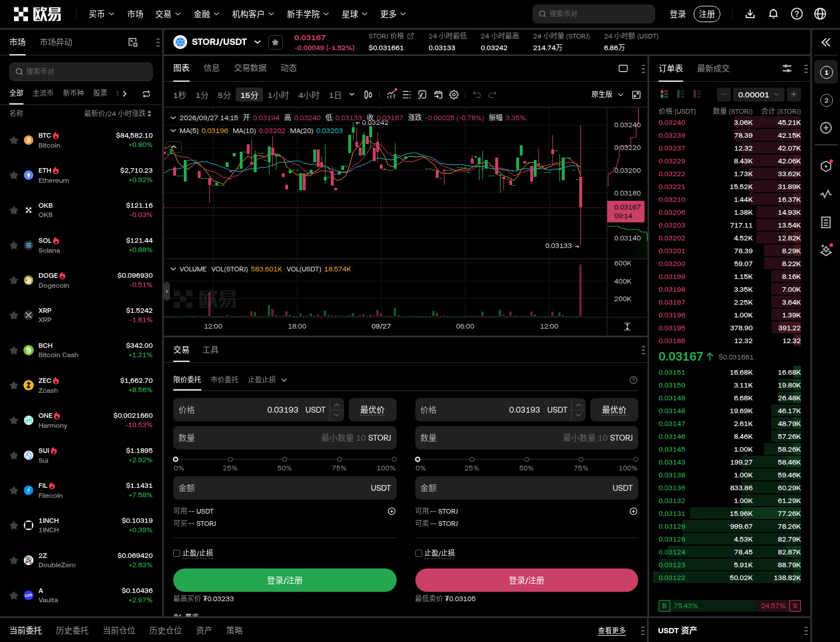Enable take-profit/stop-loss on sell form
Viewport: 840px width, 642px height.
click(x=419, y=553)
